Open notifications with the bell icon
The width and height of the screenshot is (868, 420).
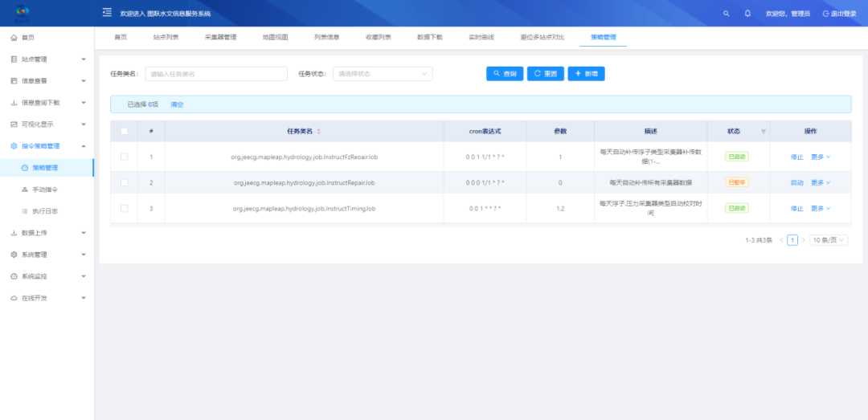[747, 14]
